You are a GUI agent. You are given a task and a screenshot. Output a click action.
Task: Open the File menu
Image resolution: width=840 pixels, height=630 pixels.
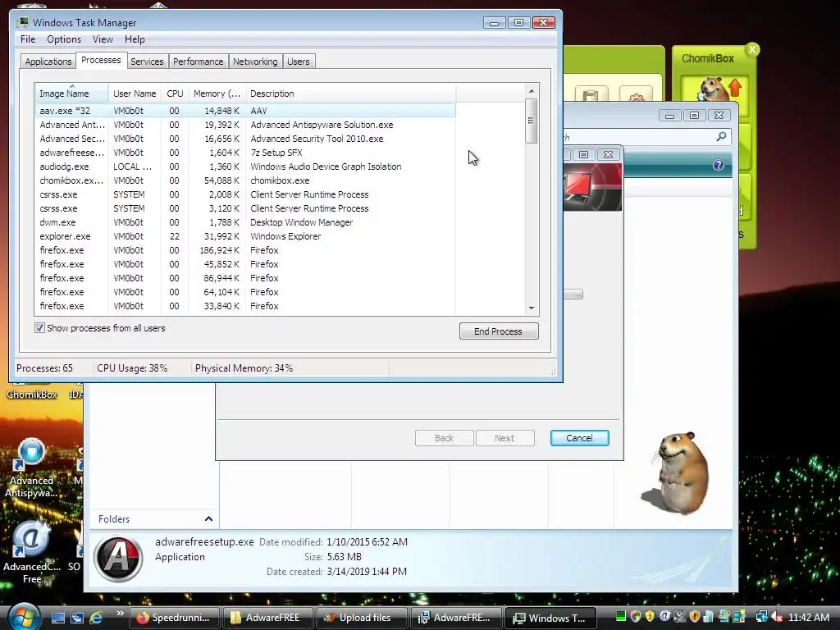[x=28, y=39]
